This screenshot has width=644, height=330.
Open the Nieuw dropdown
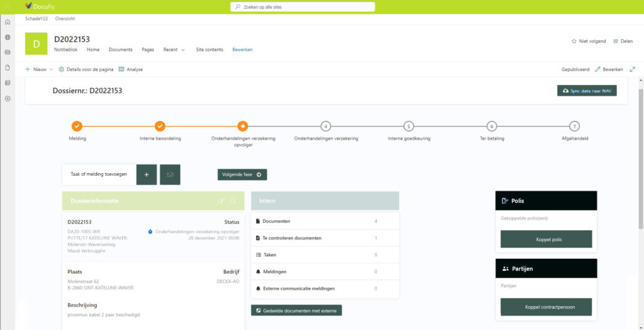40,69
